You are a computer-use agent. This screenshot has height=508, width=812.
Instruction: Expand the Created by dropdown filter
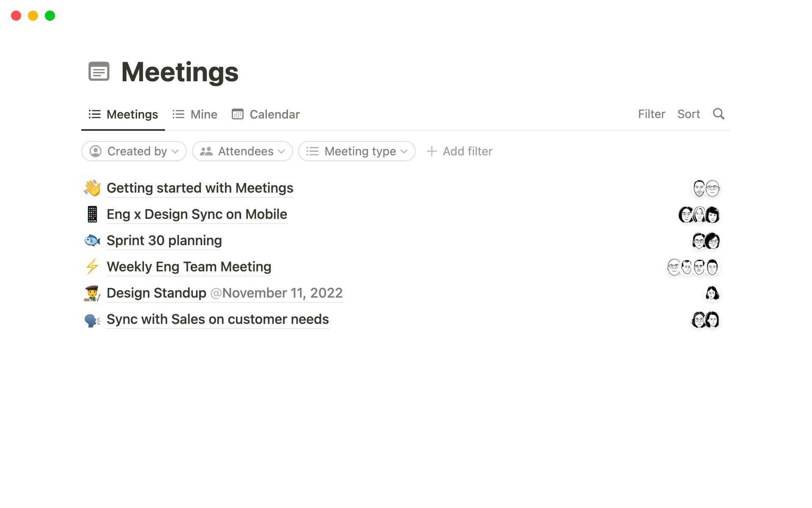click(134, 151)
